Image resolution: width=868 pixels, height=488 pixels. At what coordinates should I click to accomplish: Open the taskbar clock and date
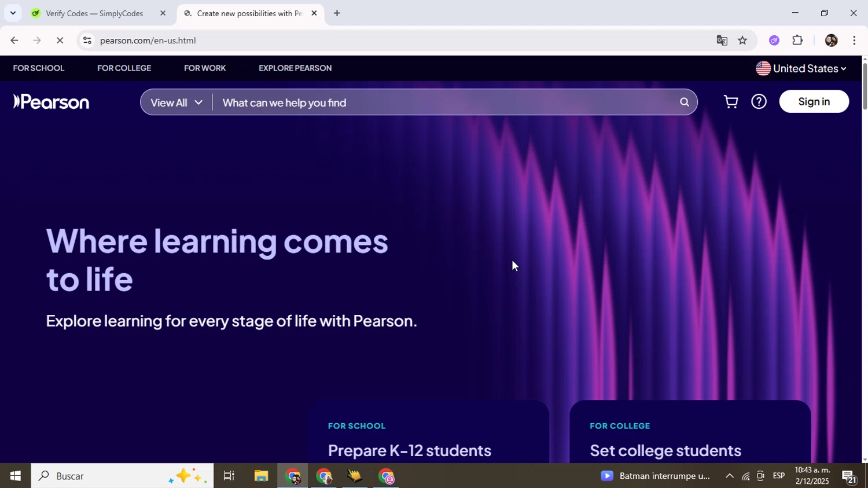(x=812, y=476)
